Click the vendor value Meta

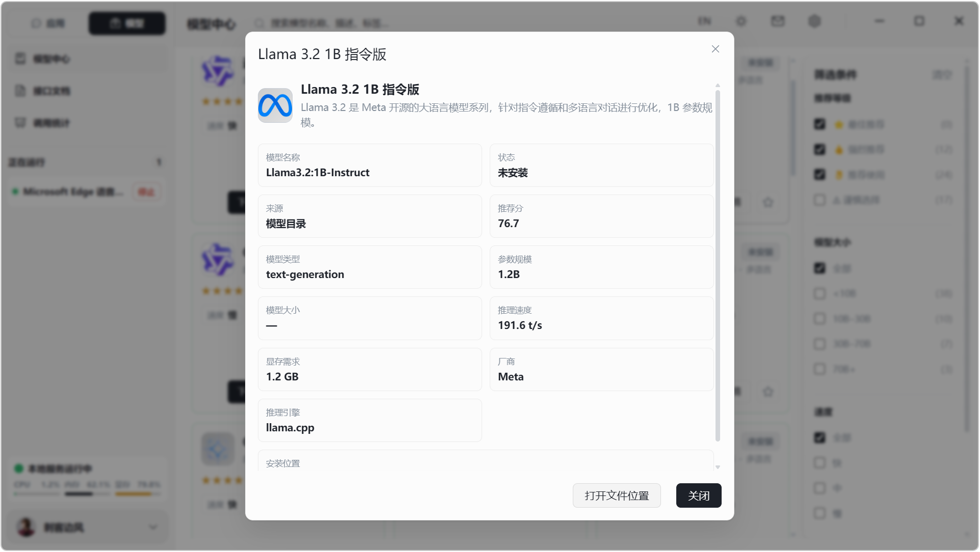point(511,377)
